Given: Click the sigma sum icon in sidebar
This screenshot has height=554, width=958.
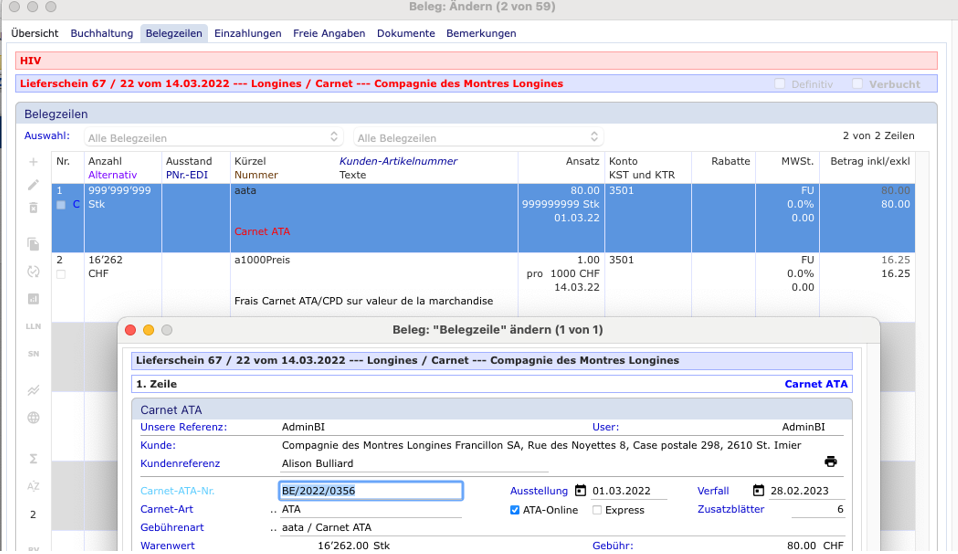Looking at the screenshot, I should pos(33,459).
